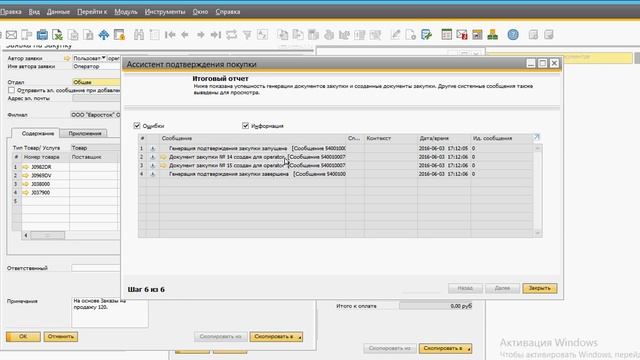Open the link arrow beside item 20982DR

tap(26, 167)
